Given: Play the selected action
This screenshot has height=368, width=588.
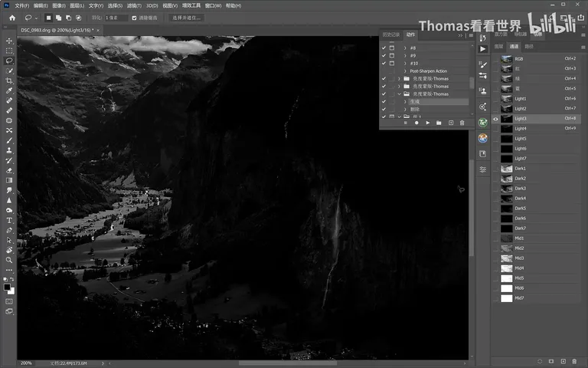Looking at the screenshot, I should (427, 123).
